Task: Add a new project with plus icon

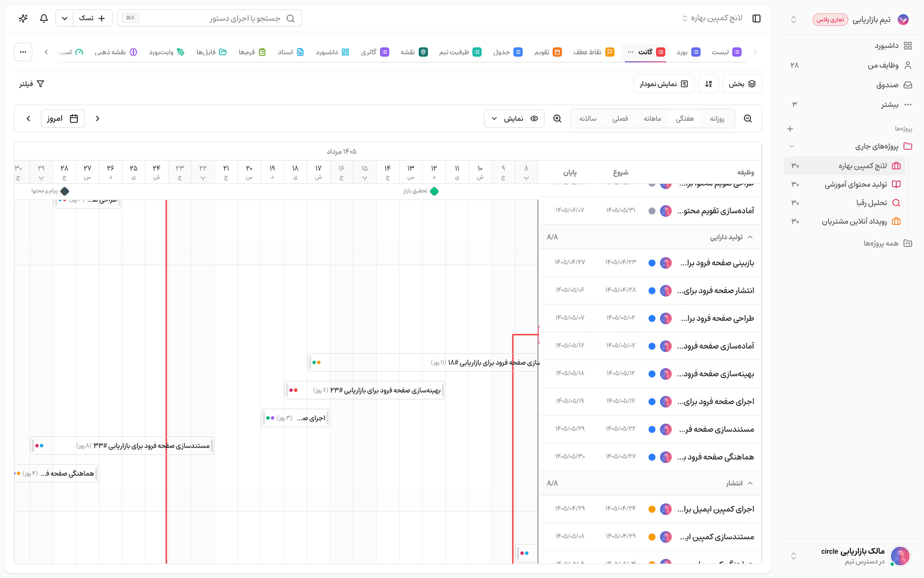Action: tap(790, 129)
